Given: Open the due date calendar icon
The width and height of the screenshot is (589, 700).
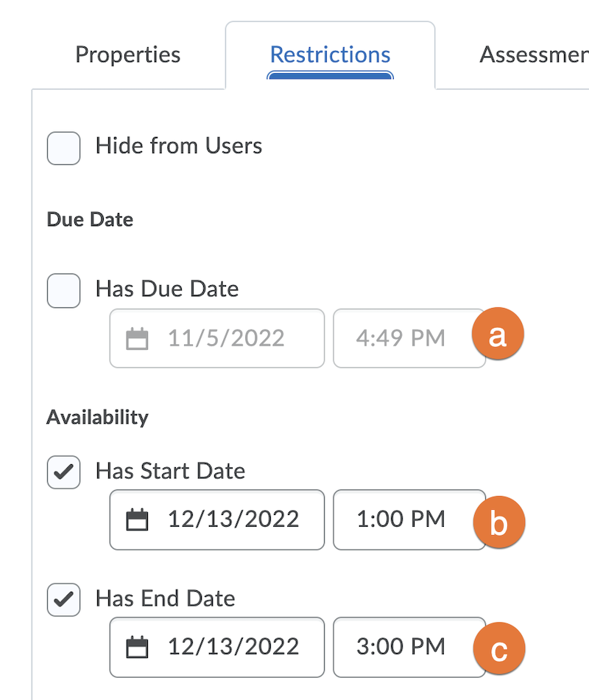Looking at the screenshot, I should (137, 339).
